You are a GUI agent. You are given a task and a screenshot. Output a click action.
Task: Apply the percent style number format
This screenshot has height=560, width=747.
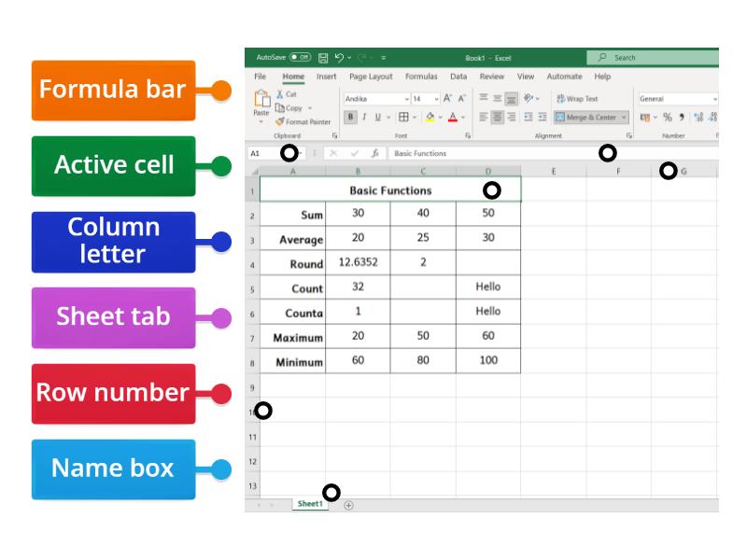click(x=667, y=118)
